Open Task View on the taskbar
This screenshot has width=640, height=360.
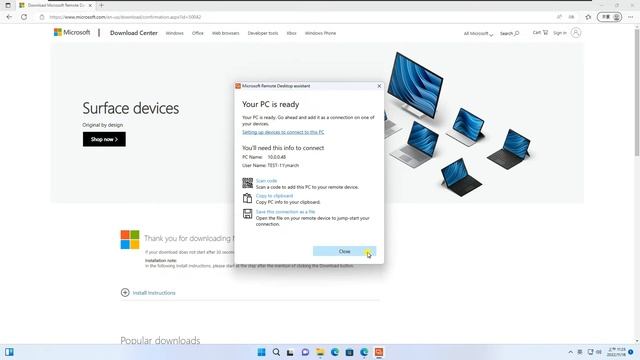[290, 352]
